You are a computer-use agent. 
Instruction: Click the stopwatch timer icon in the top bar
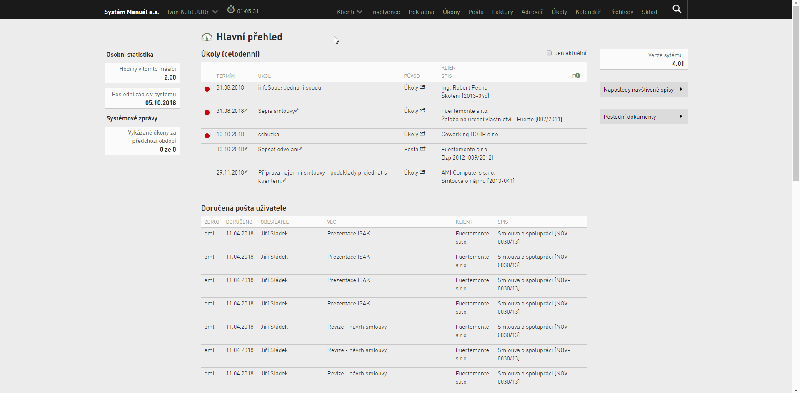pos(231,10)
